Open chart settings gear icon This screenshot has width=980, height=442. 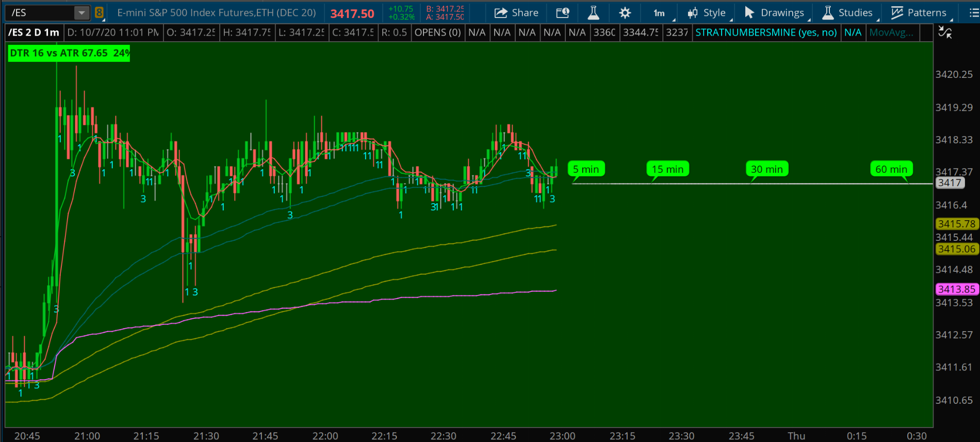click(x=625, y=13)
